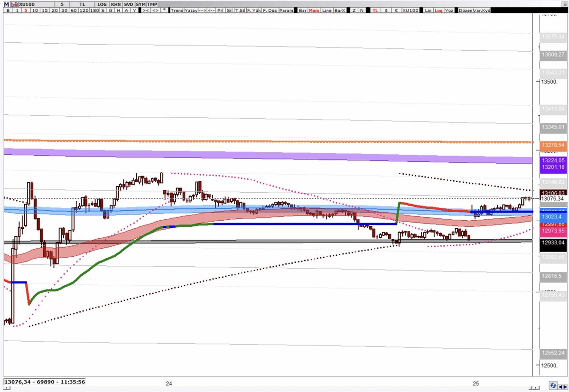Viewport: 569px width, 392px height.
Task: Click the --> arrow button
Action: pos(203,10)
